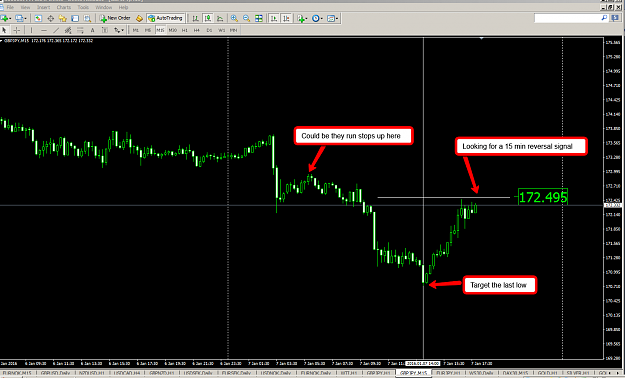Switch timeframe to W1
This screenshot has width=625, height=378.
coord(222,30)
